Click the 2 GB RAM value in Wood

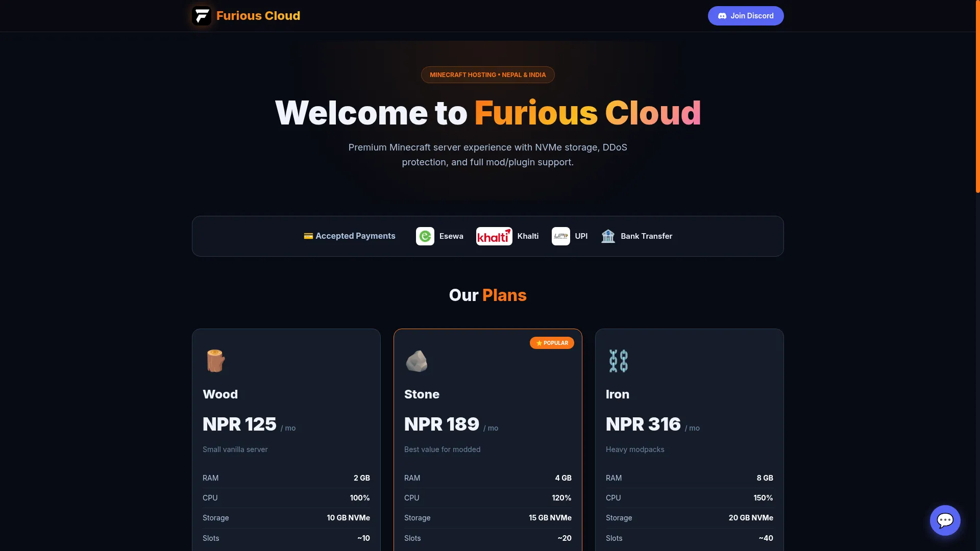[362, 478]
